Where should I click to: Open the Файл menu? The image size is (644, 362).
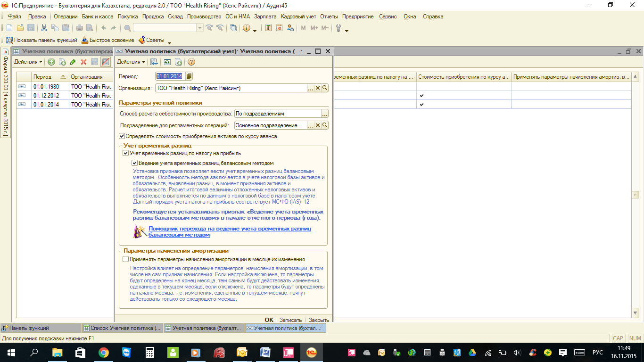coord(14,16)
